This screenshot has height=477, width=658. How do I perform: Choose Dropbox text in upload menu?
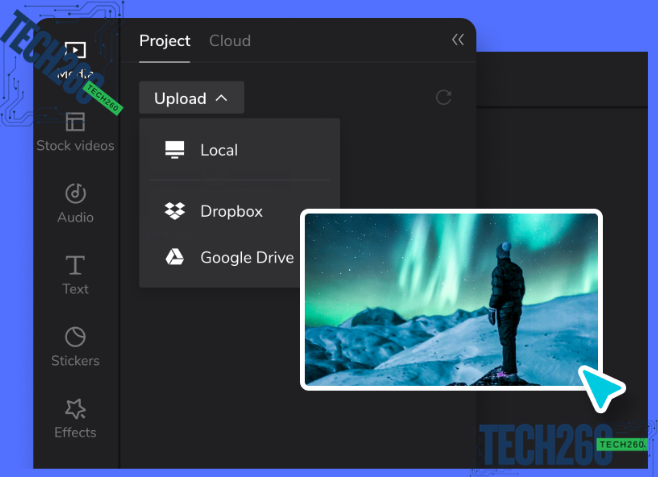coord(231,211)
